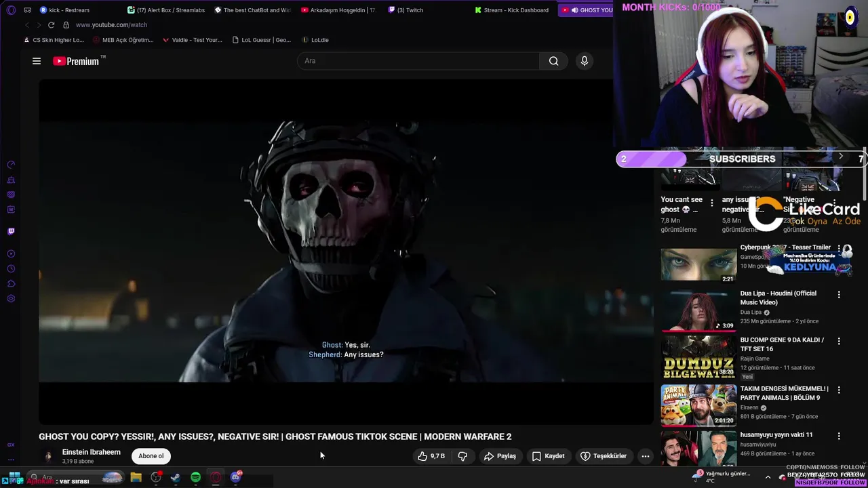Switch to The best ChatBot tab
Image resolution: width=868 pixels, height=488 pixels.
(252, 10)
